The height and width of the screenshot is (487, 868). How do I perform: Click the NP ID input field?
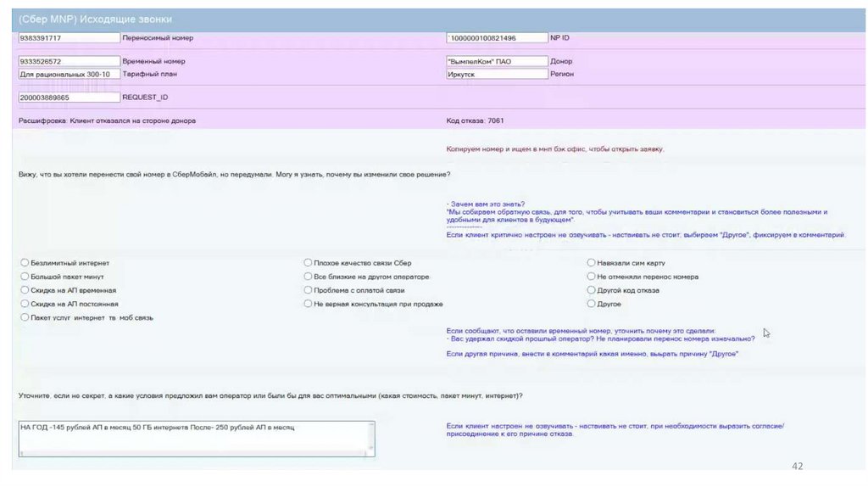point(497,37)
